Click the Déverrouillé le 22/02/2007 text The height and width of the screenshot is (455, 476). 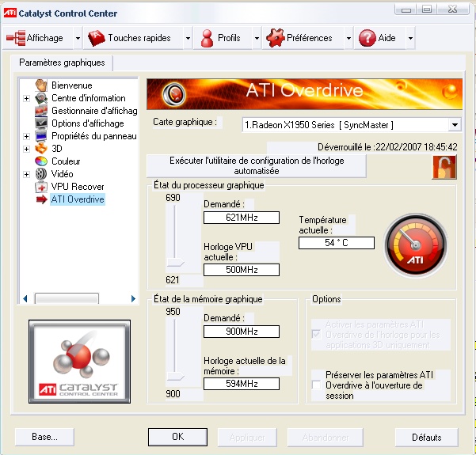[387, 147]
